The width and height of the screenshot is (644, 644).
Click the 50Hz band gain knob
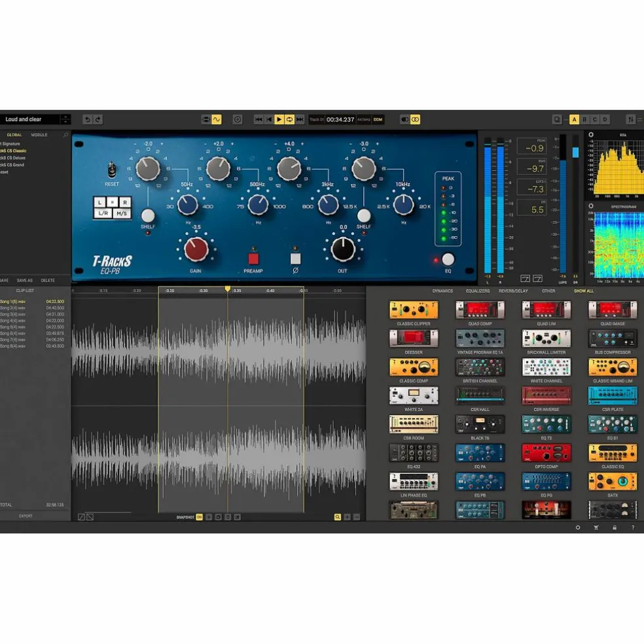pyautogui.click(x=148, y=168)
